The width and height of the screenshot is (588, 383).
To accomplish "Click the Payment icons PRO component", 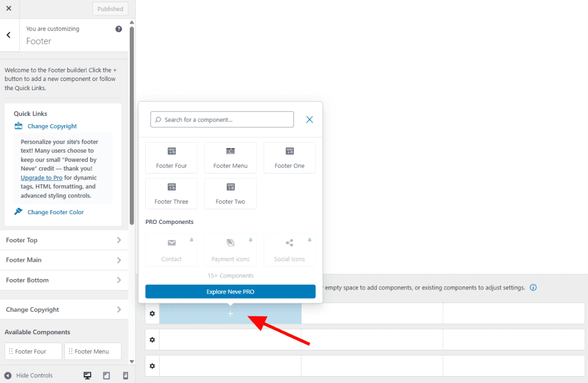I will (230, 250).
